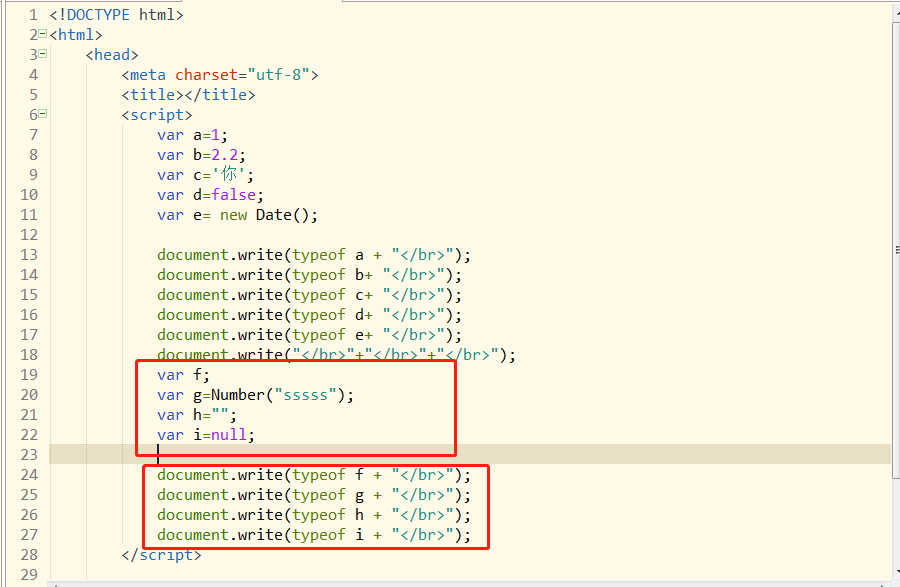Collapse the head tag fold marker
The width and height of the screenshot is (900, 587).
42,55
